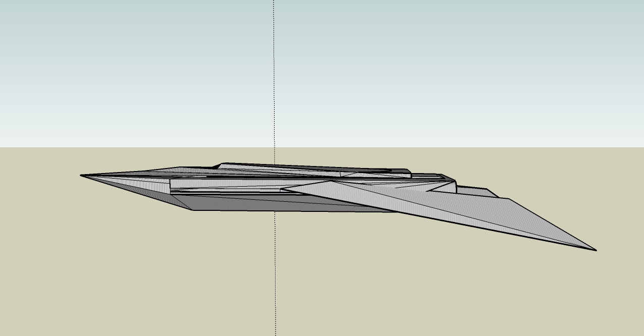644x336 pixels.
Task: Click the wing's front vertex on the hull
Action: coord(281,190)
